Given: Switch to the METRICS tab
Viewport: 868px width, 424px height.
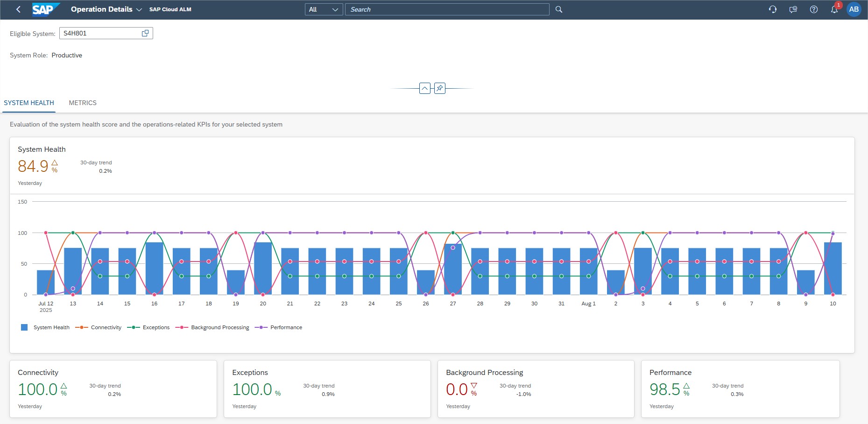Looking at the screenshot, I should [x=83, y=103].
